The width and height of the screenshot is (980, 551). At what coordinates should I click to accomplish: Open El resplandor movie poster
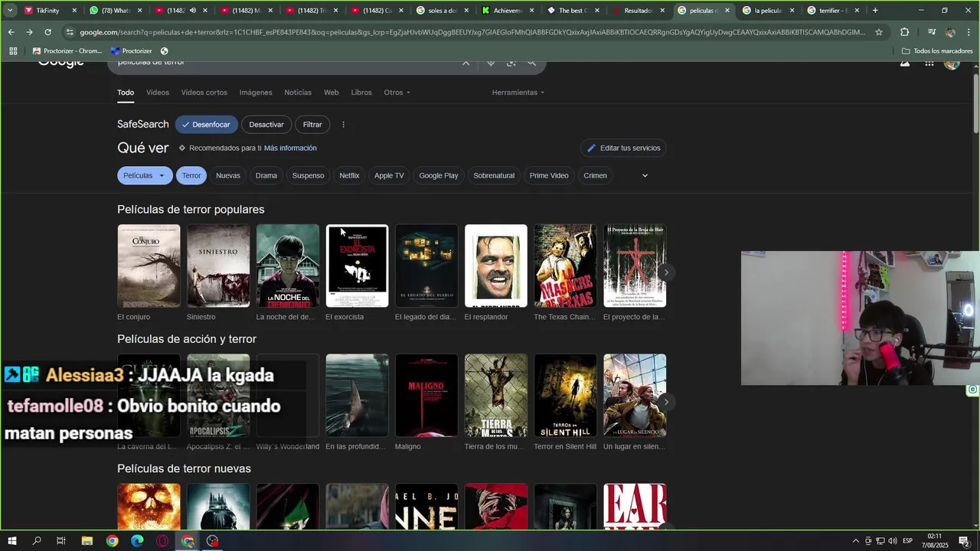pos(496,266)
